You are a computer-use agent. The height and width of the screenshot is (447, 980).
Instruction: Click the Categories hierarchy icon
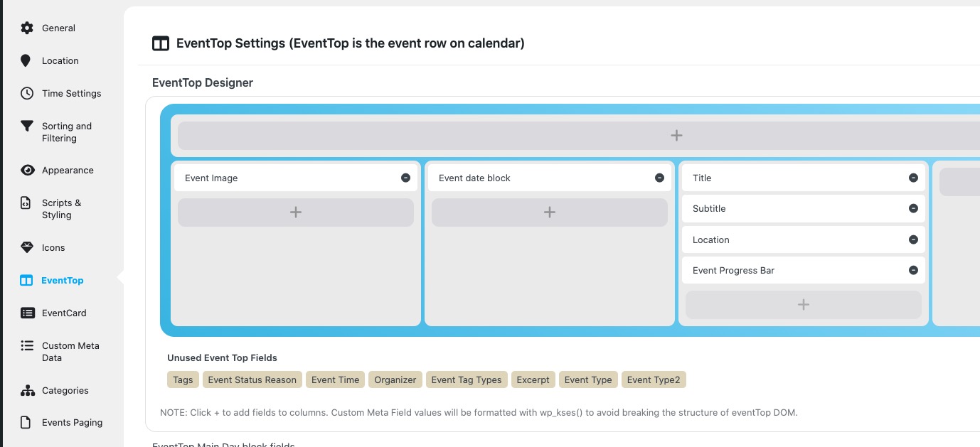click(x=27, y=390)
